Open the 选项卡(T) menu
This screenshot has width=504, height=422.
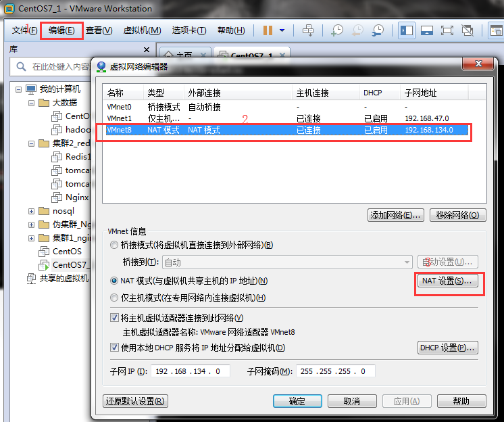tap(189, 30)
